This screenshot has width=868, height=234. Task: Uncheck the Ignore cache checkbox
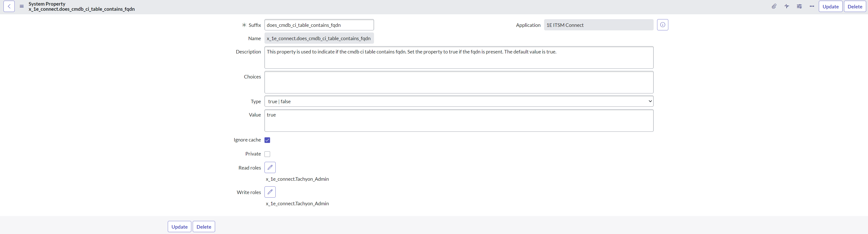267,140
